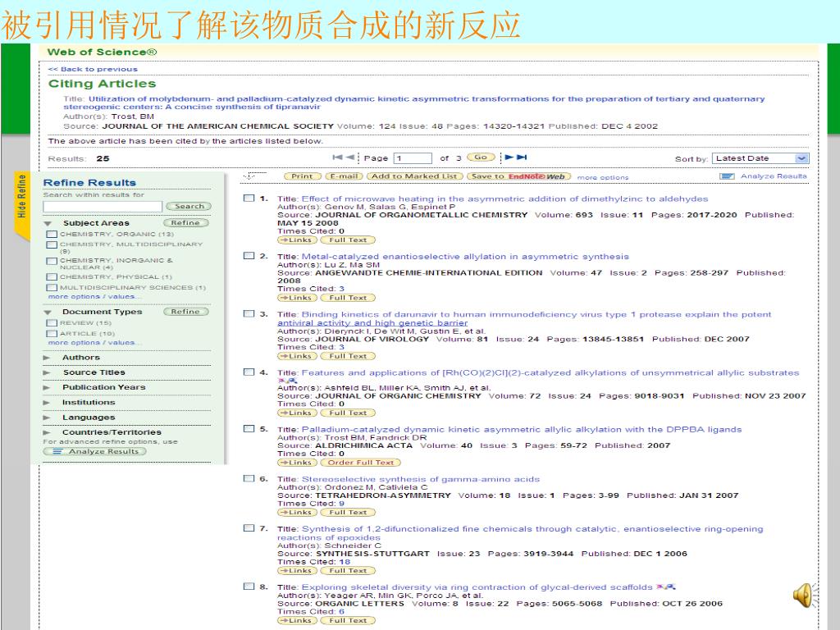Expand the Source Titles refine section
Image resolution: width=840 pixels, height=630 pixels.
[47, 372]
